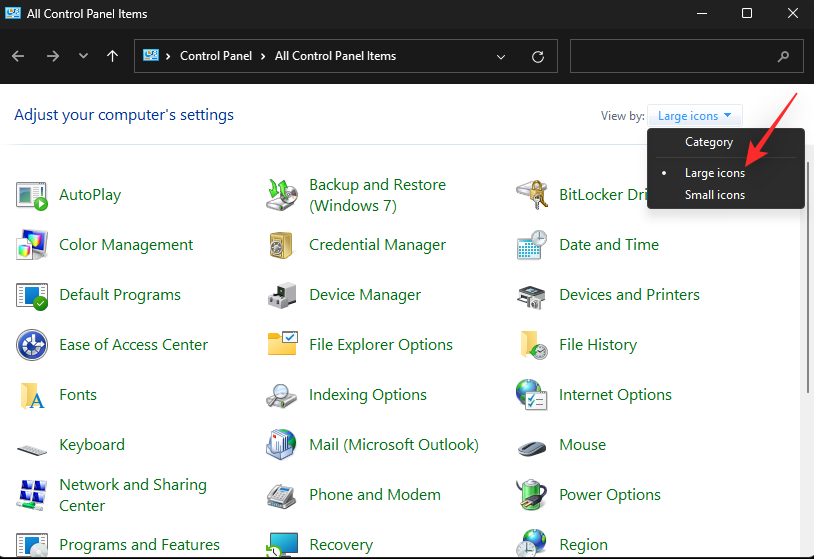This screenshot has width=814, height=559.
Task: Open the AutoPlay icon
Action: (32, 195)
